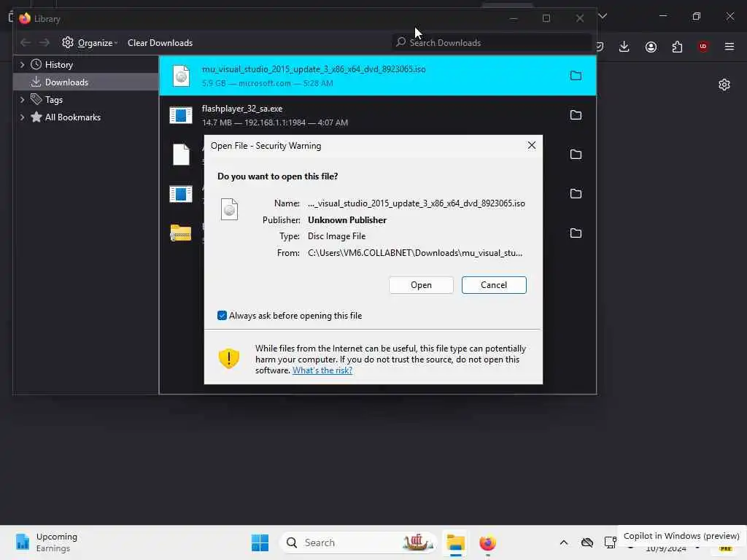Expand the Tags tree item
Screen dimensions: 747x560
(23, 99)
